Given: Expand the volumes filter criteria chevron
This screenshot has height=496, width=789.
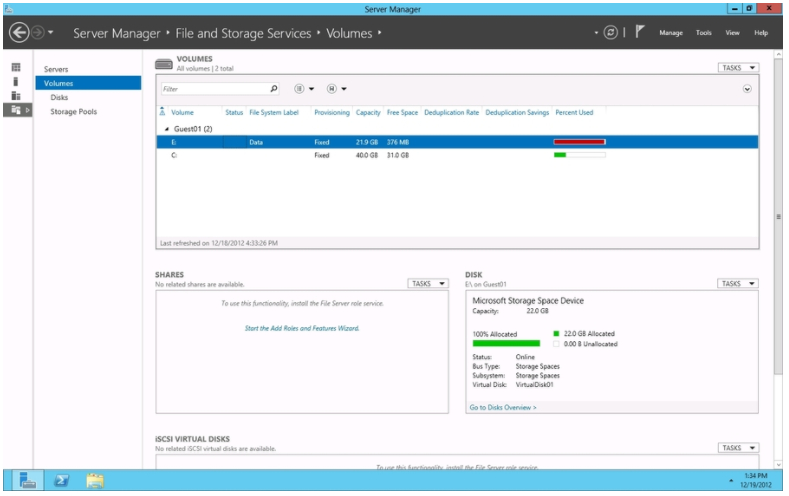Looking at the screenshot, I should tap(747, 89).
